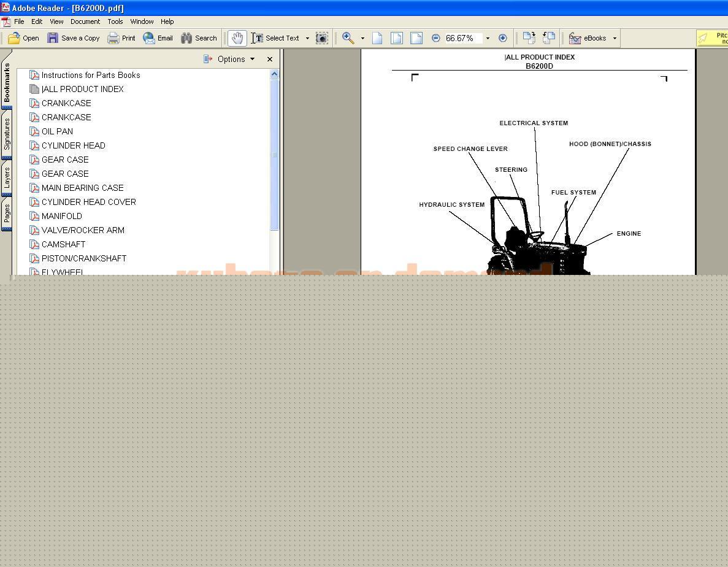This screenshot has height=567, width=728.
Task: Open the Tools menu
Action: (x=115, y=21)
